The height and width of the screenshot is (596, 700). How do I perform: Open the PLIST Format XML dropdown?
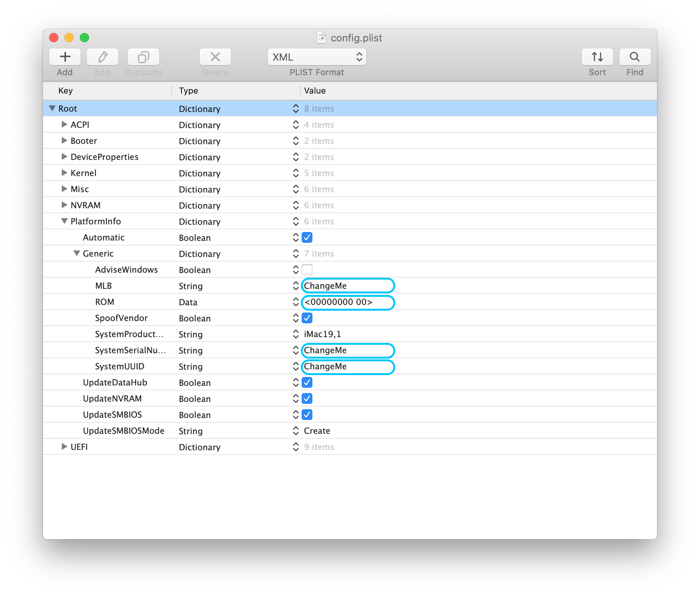pyautogui.click(x=317, y=57)
